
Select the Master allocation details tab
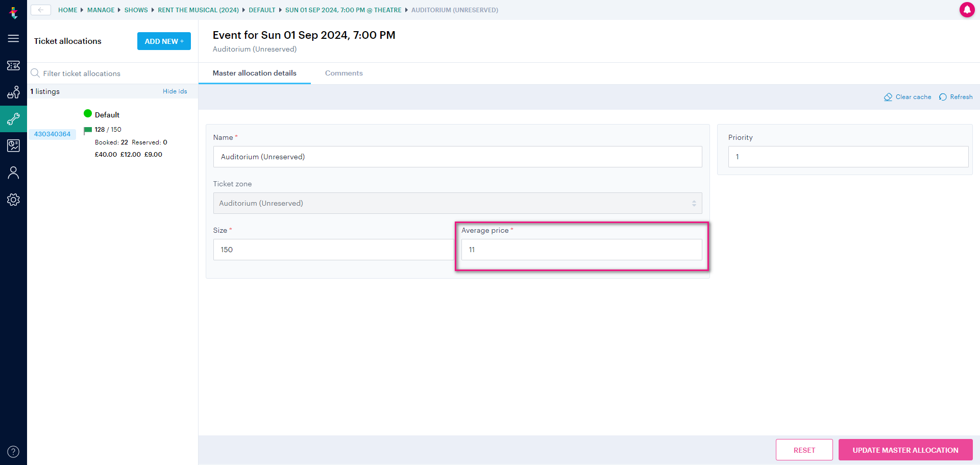coord(254,73)
